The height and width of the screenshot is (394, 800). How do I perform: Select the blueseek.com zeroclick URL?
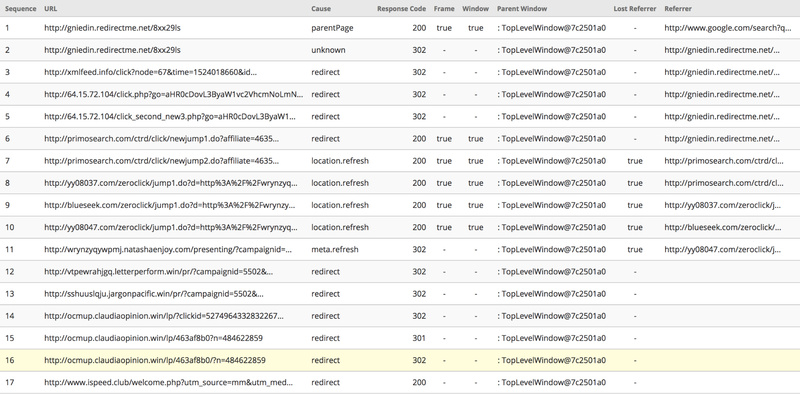(170, 205)
